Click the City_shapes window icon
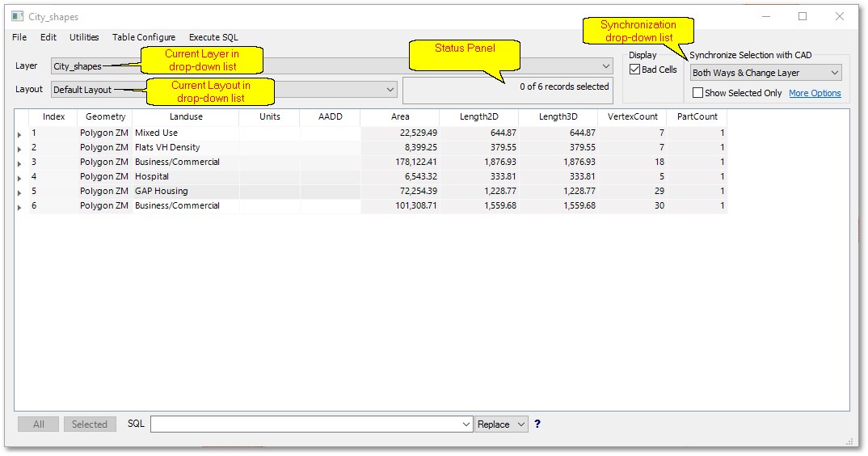The image size is (868, 456). point(18,17)
